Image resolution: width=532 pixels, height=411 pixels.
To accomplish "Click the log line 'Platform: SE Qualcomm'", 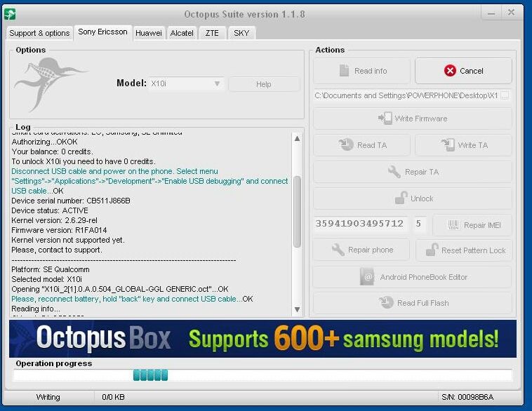I will pos(51,269).
